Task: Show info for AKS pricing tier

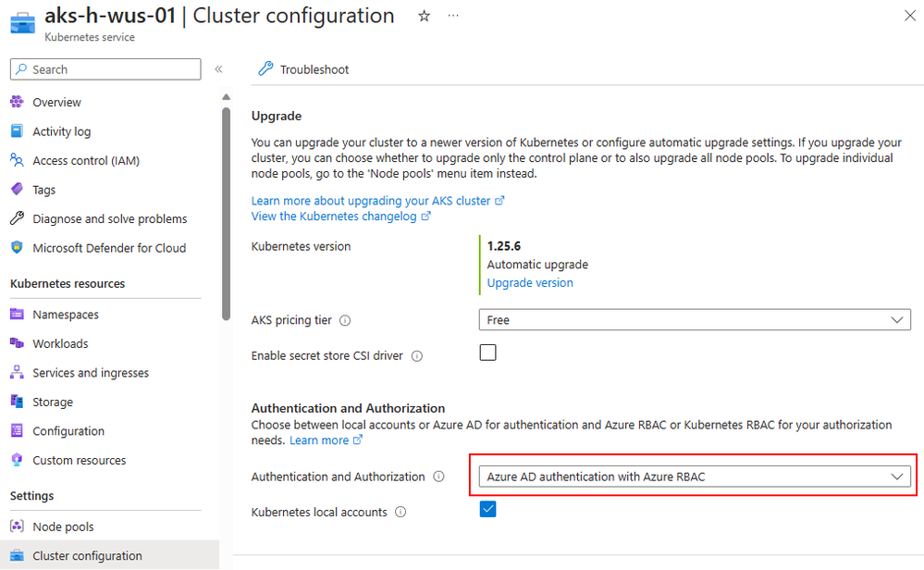Action: [345, 321]
